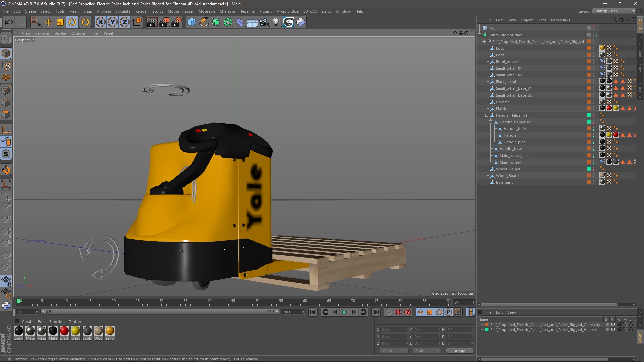The image size is (644, 362).
Task: Go to end of animation
Action: [x=376, y=312]
